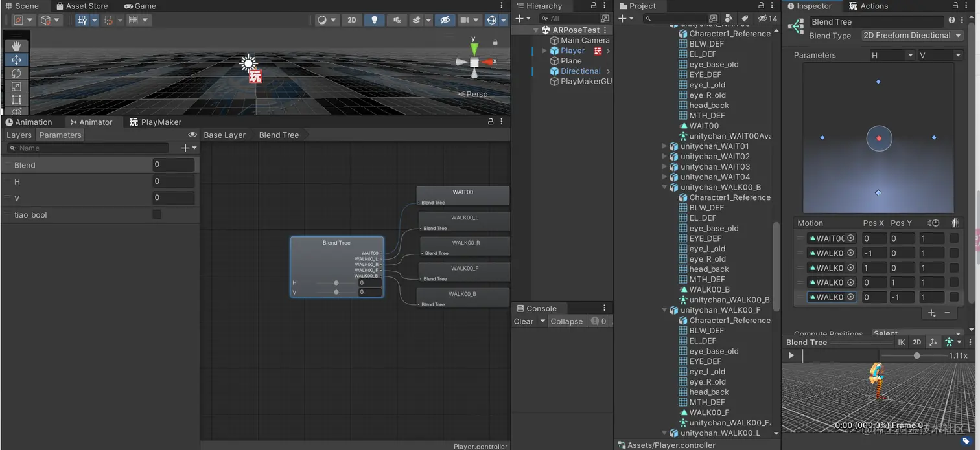Click the Blend parameter value field
Viewport: 980px width, 450px height.
(173, 165)
